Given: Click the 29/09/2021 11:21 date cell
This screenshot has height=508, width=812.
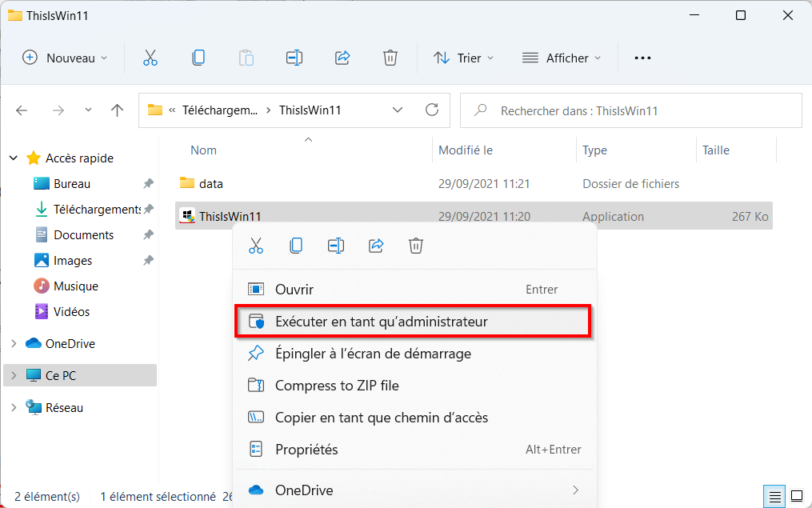Looking at the screenshot, I should (484, 184).
